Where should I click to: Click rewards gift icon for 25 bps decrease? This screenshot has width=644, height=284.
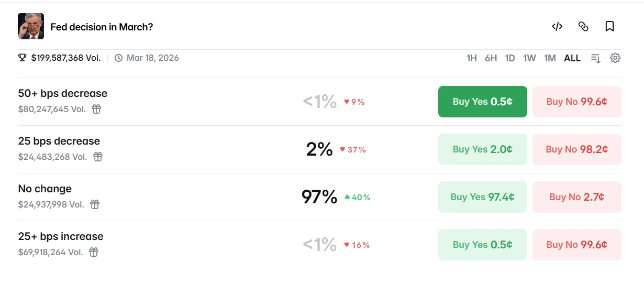98,157
